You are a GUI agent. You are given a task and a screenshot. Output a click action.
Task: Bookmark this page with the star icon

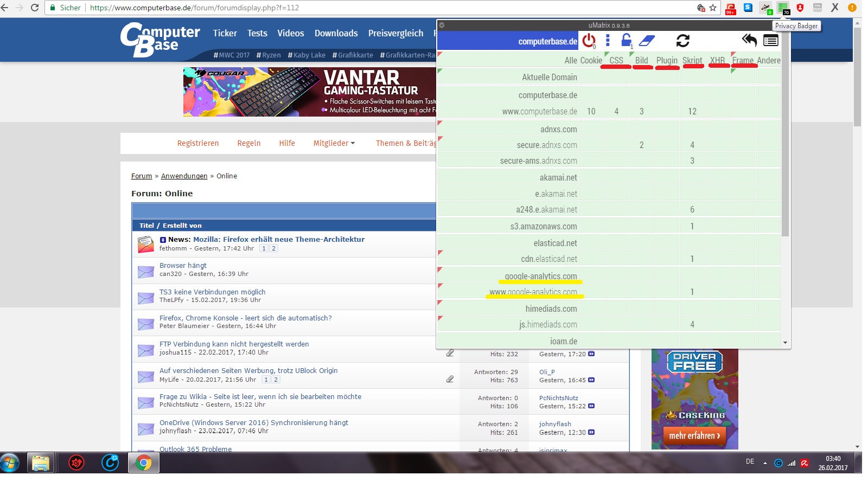(713, 8)
